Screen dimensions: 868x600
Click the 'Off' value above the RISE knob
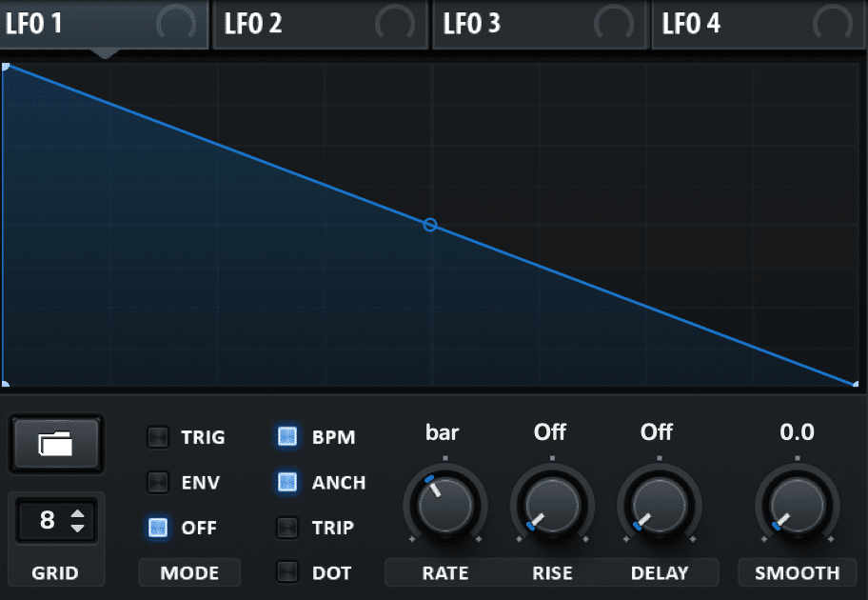point(550,432)
